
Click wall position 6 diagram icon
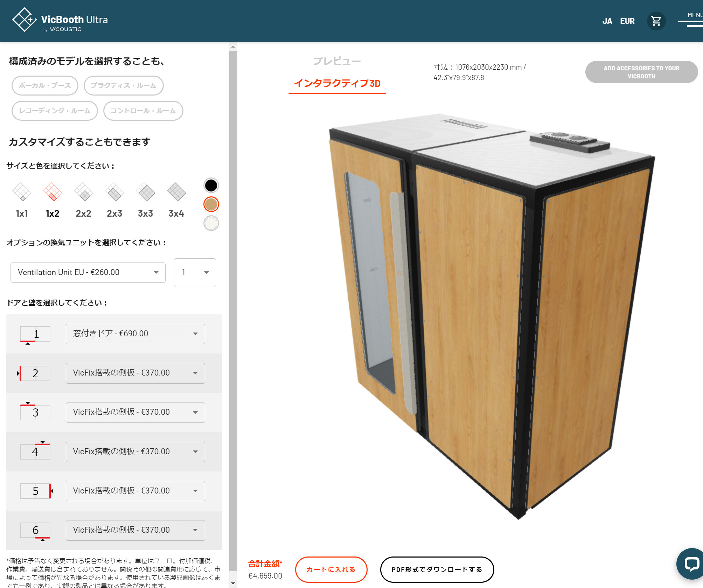tap(35, 531)
